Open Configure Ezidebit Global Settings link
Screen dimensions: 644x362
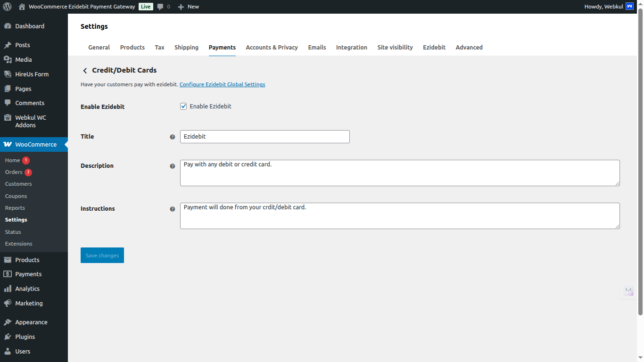222,84
